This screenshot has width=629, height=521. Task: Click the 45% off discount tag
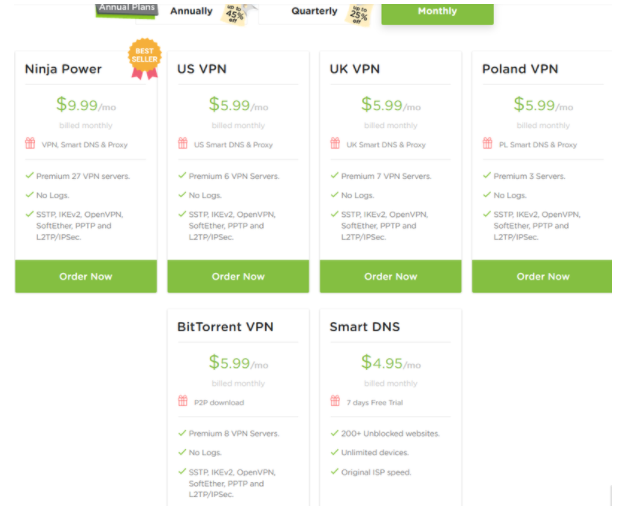pyautogui.click(x=235, y=15)
